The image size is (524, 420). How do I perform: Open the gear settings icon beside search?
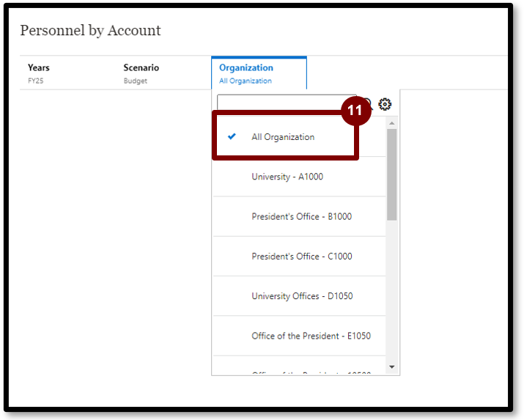pos(385,104)
